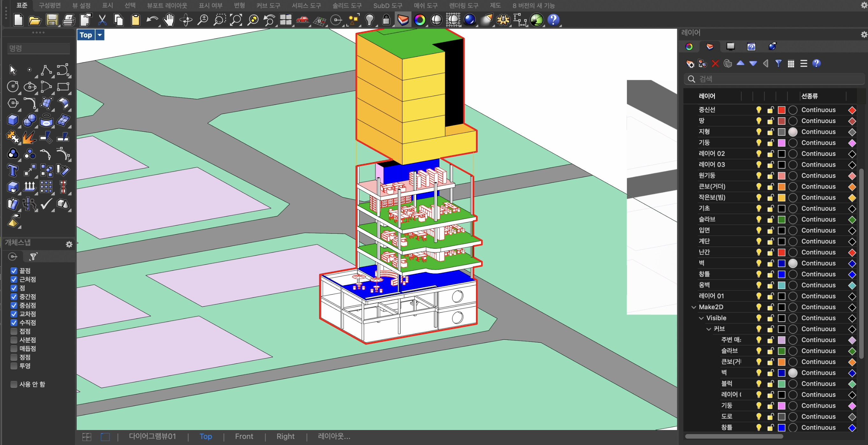Open the 커브 도구 toolbar tab

[268, 5]
